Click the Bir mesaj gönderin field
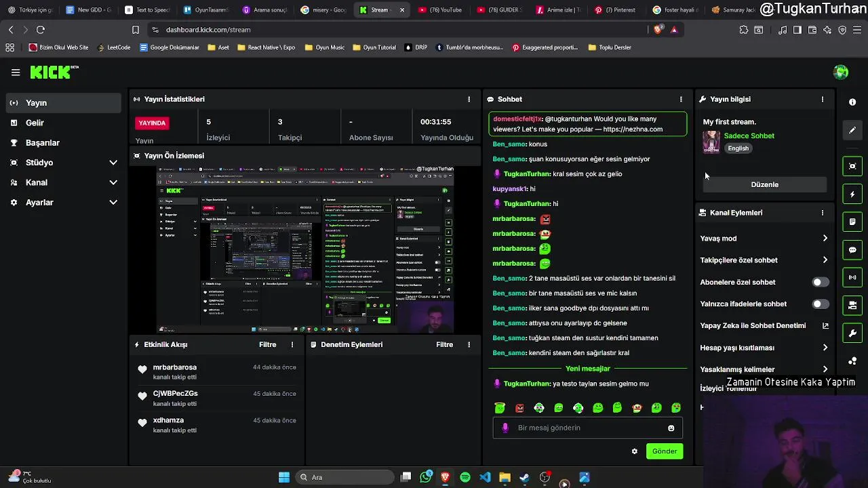This screenshot has width=868, height=488. (x=587, y=428)
